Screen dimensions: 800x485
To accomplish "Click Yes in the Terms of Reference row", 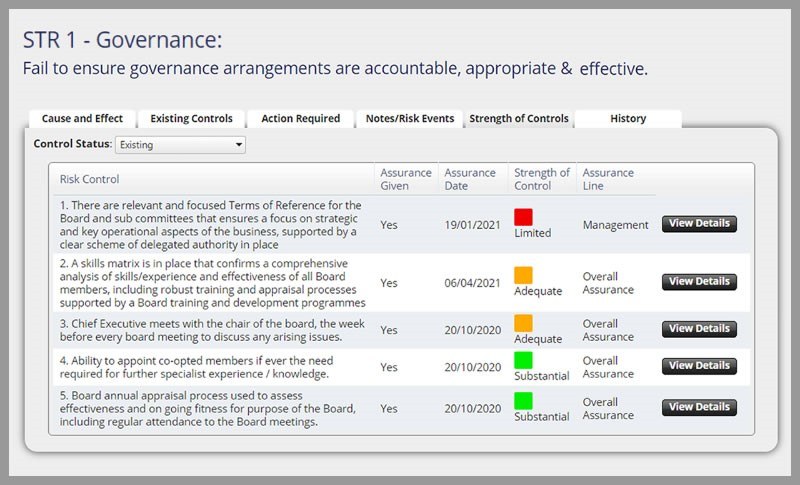I will (x=389, y=225).
